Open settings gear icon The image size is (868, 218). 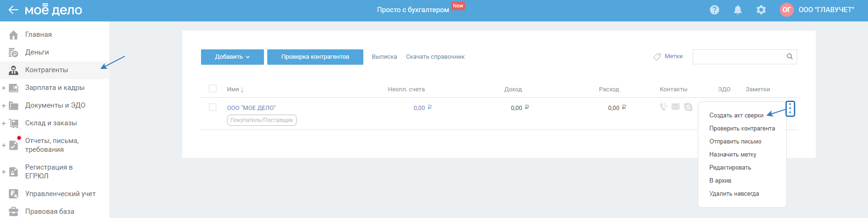tap(761, 10)
